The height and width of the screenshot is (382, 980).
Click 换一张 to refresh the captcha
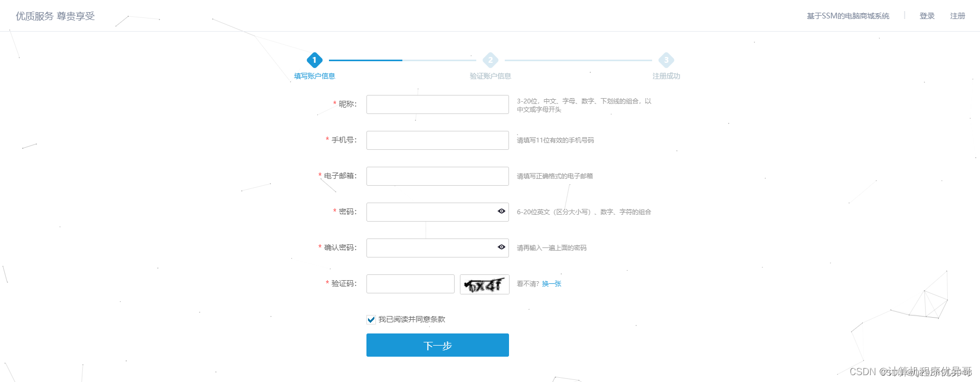tap(552, 284)
